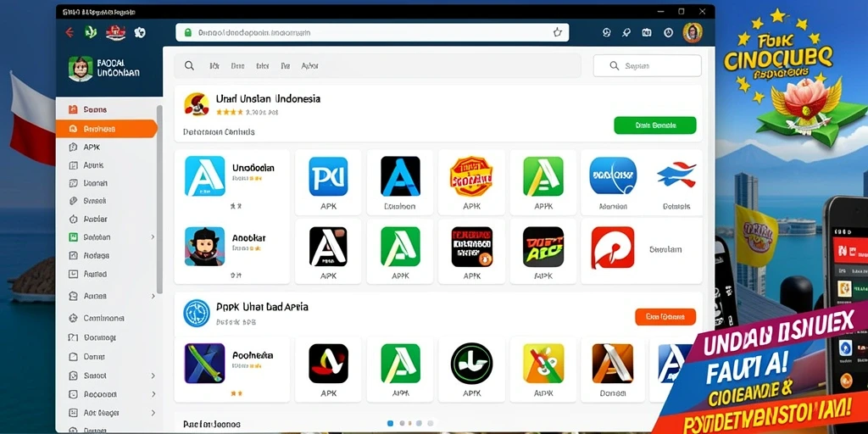
Task: Open the red and blue flag-bird app icon
Action: [x=676, y=175]
